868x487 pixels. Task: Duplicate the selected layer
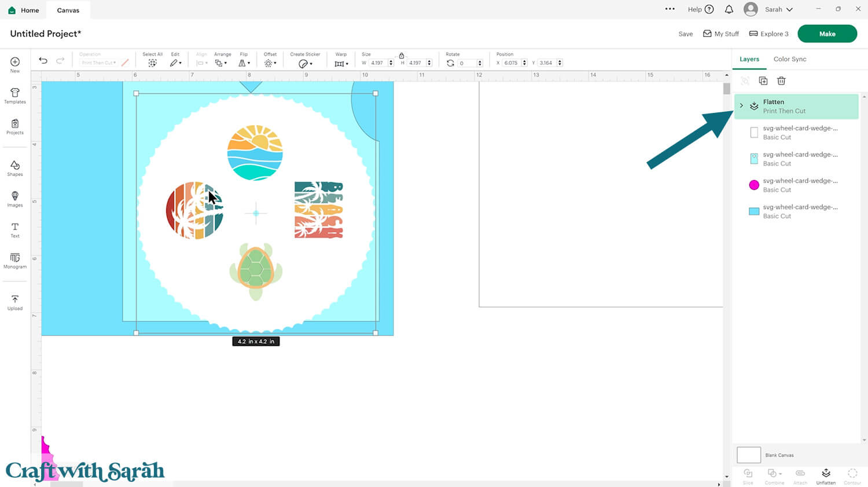click(x=763, y=81)
